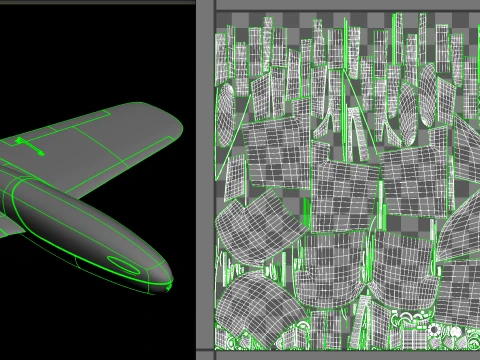Select the gear-shaped white UV island in the UV editor
Viewport: 480px width, 360px height.
434,330
